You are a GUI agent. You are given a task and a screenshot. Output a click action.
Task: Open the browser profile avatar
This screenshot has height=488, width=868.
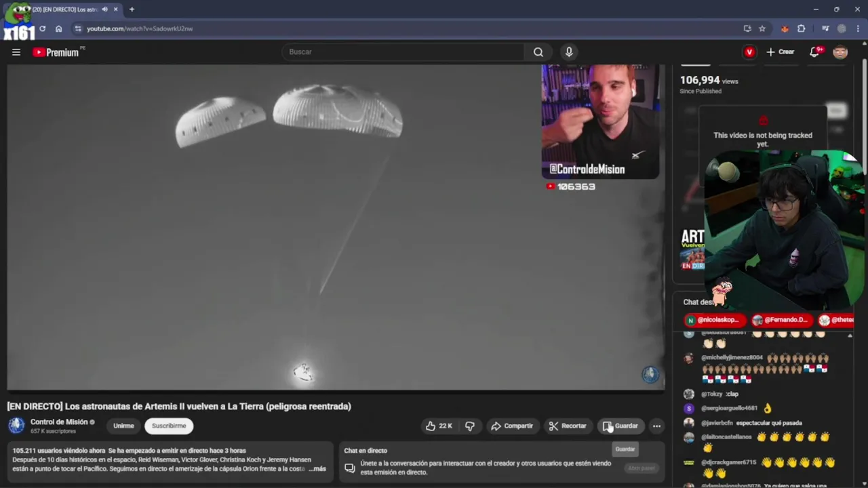(842, 28)
